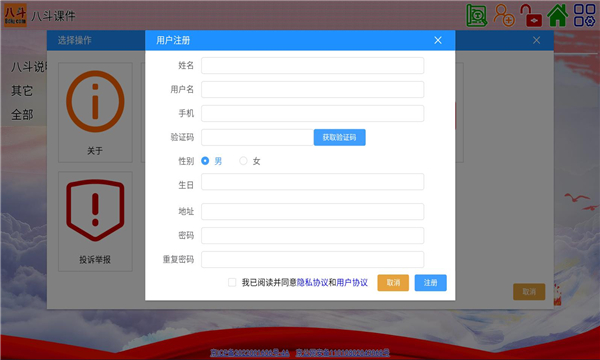Click the 验证码 input field
600x360 pixels.
[x=258, y=137]
